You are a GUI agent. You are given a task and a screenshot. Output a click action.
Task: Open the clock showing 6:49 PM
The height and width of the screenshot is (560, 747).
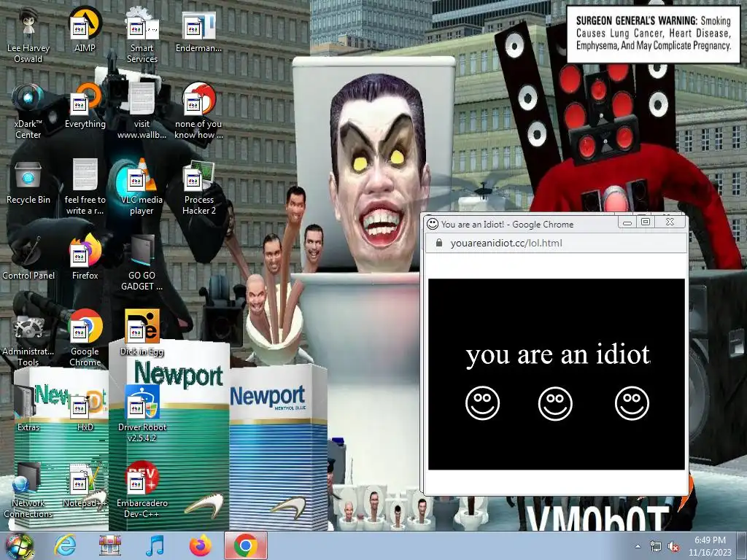710,546
